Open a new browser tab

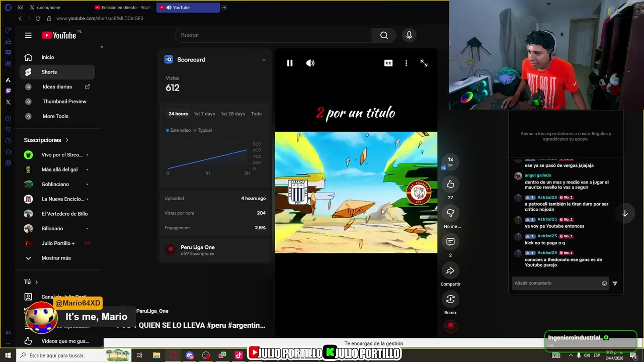[224, 8]
